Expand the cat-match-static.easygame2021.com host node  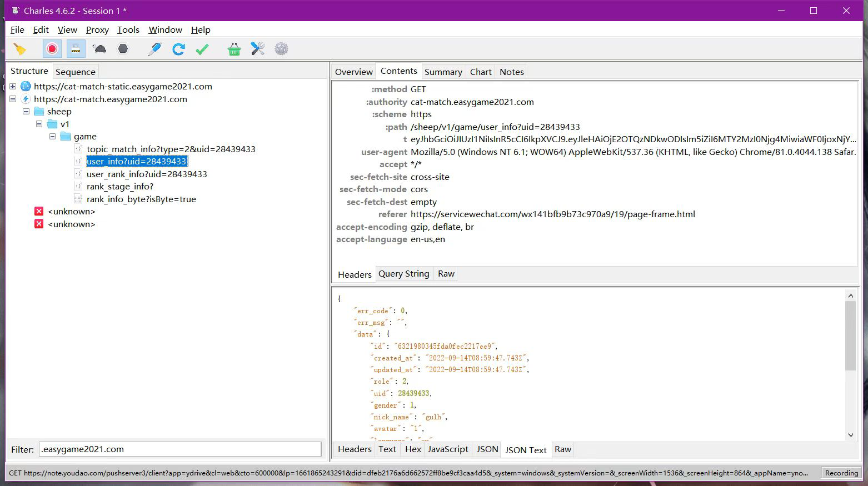pyautogui.click(x=13, y=87)
